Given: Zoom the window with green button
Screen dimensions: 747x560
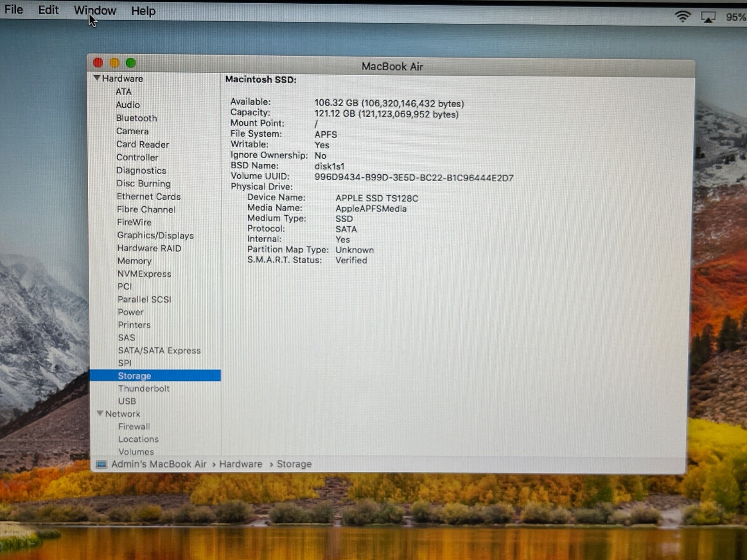Looking at the screenshot, I should 131,63.
